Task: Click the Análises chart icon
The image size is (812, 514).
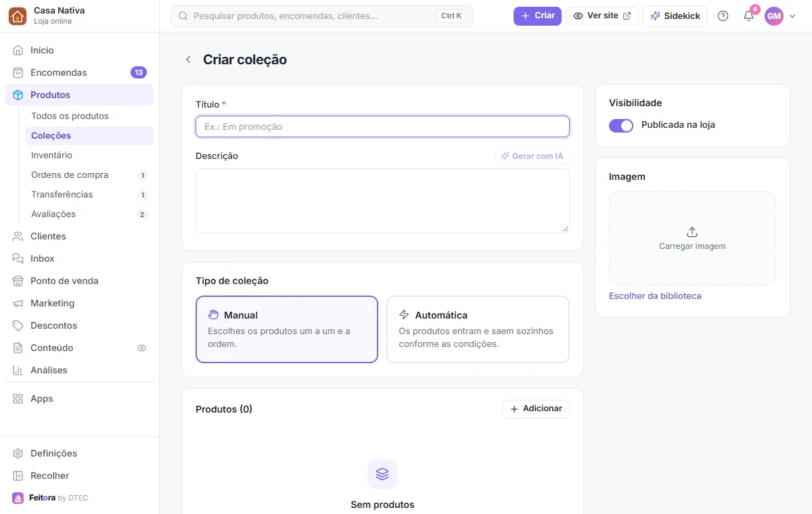Action: tap(18, 370)
